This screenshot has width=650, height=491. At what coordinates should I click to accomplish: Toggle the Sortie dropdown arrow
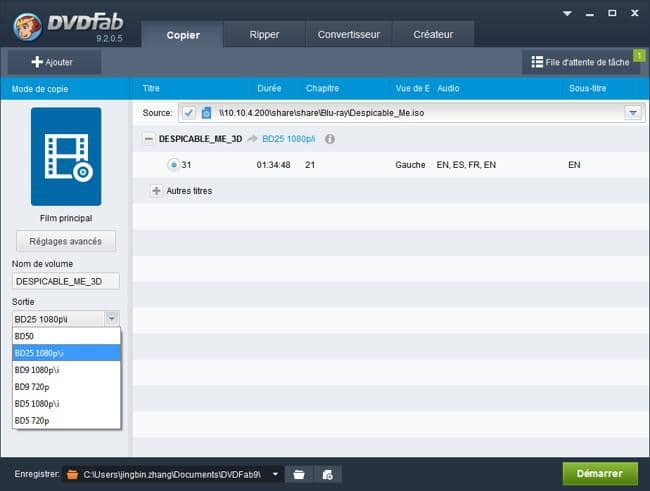112,318
